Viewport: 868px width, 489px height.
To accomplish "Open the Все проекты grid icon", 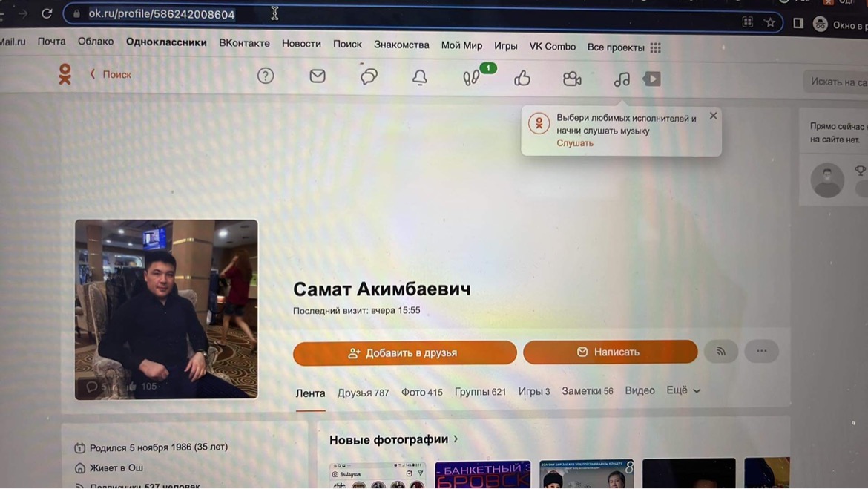I will pyautogui.click(x=655, y=47).
